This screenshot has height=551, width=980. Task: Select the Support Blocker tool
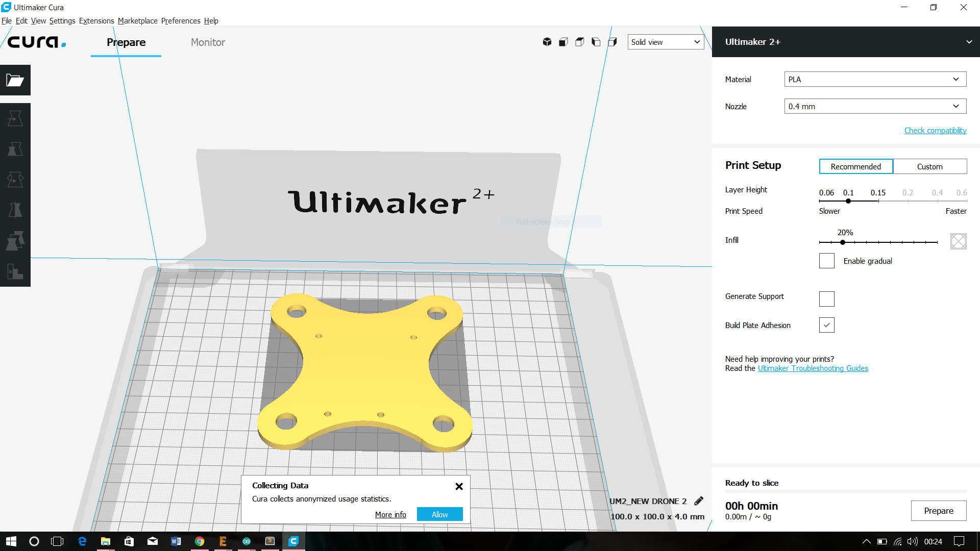[15, 271]
